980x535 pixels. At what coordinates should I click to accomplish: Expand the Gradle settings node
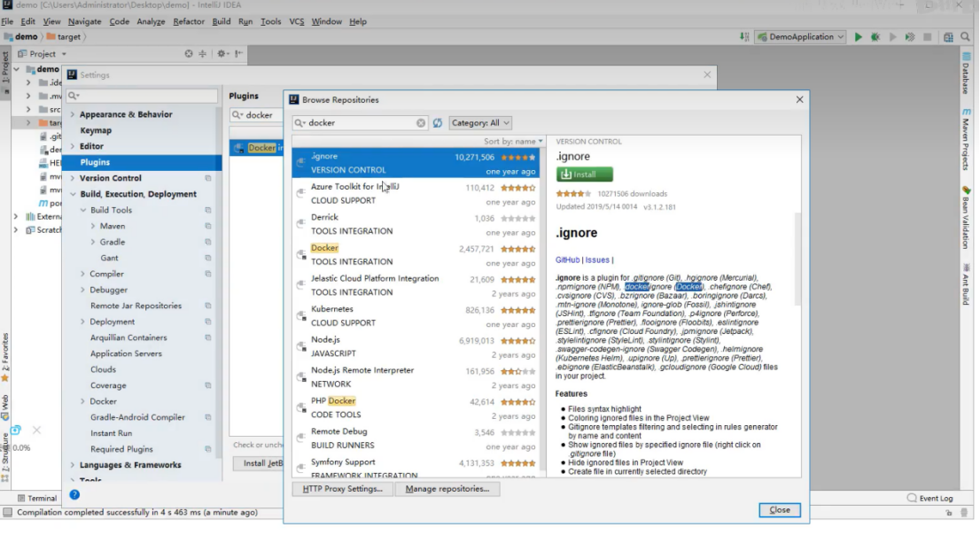coord(92,242)
